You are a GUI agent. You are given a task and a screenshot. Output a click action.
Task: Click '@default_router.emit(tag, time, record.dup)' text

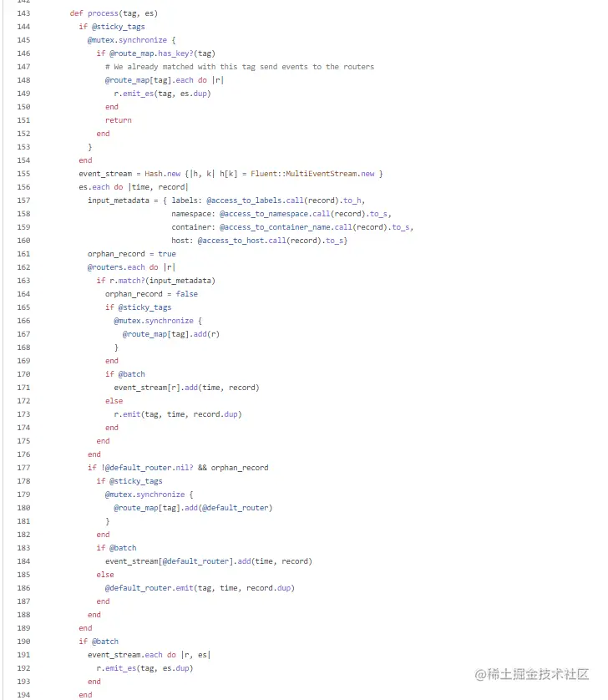[x=200, y=588]
